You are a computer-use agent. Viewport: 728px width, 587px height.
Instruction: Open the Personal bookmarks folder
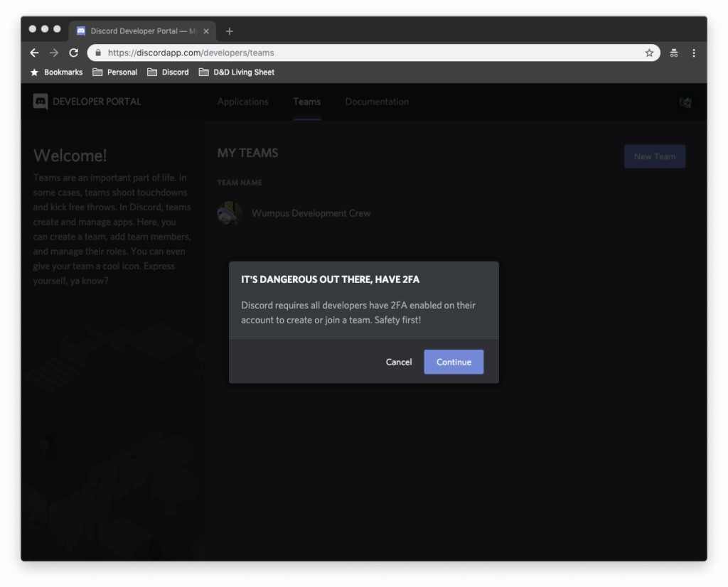pos(114,72)
